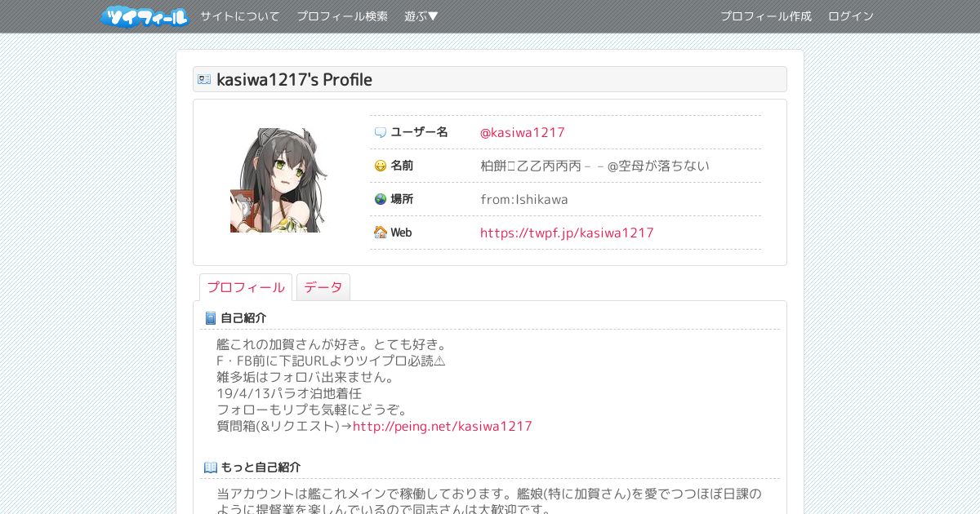Viewport: 980px width, 514px height.
Task: Click the location text from:Ishikawa
Action: (x=524, y=199)
